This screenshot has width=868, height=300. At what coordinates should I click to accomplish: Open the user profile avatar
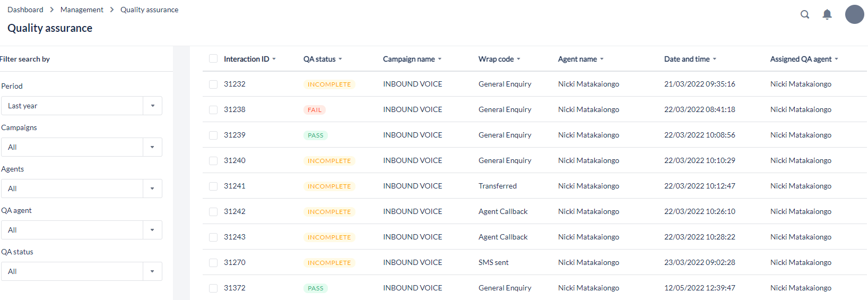(x=854, y=14)
